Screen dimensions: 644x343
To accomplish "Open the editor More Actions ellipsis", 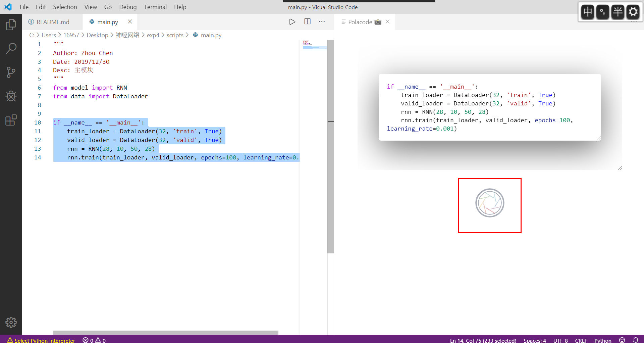I will tap(322, 21).
